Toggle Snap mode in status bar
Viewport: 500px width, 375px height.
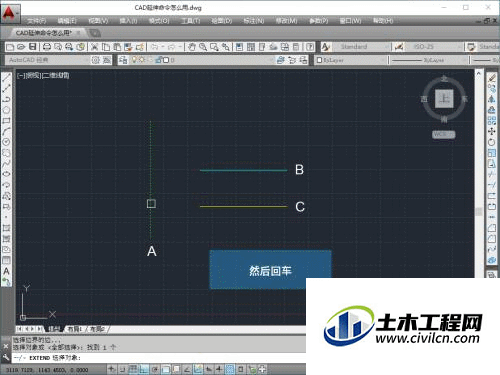(122, 369)
